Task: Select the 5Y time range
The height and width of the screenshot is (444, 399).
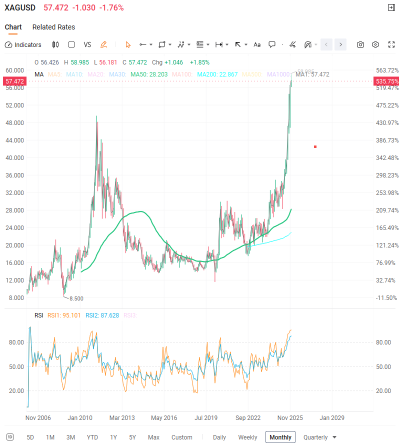Action: tap(133, 437)
